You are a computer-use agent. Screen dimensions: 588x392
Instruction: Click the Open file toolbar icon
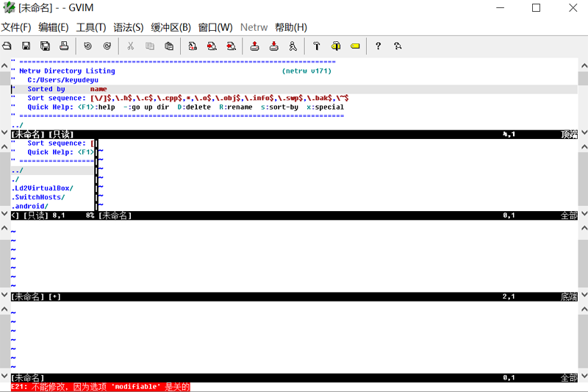coord(7,46)
